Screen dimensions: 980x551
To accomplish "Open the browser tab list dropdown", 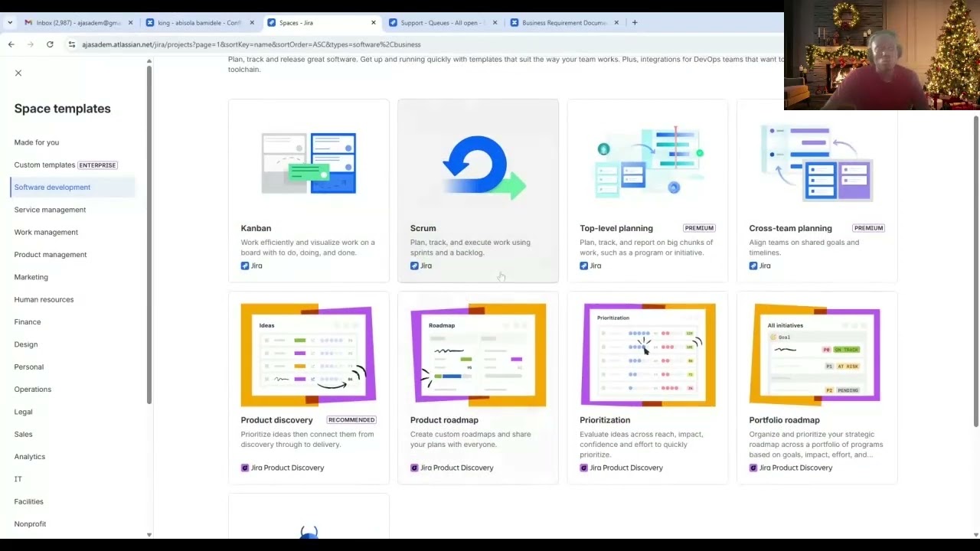I will [10, 23].
